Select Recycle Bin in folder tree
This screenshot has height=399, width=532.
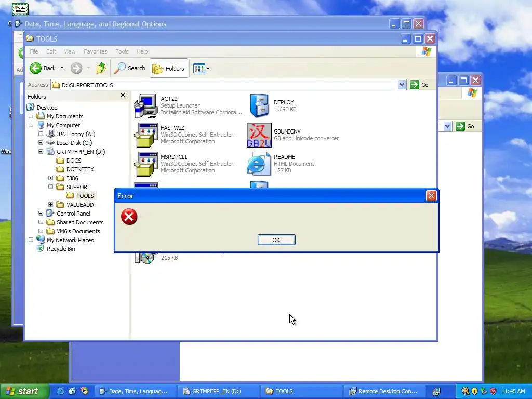(x=61, y=249)
